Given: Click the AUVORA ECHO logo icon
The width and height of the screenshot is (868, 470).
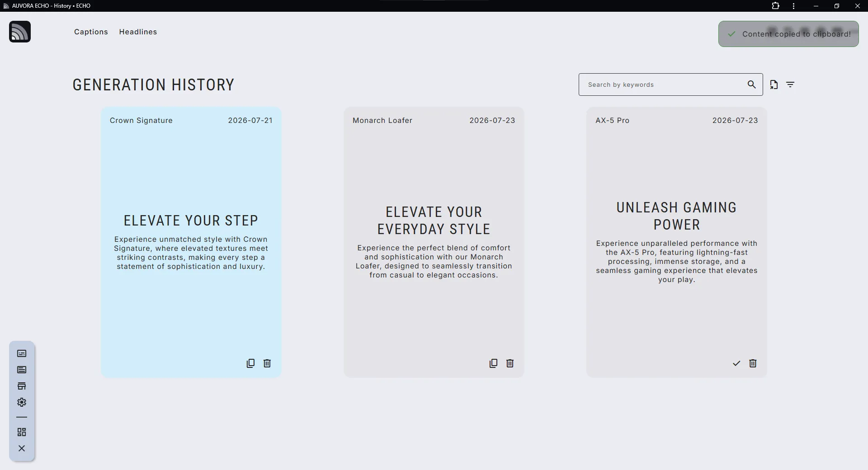Looking at the screenshot, I should [x=20, y=32].
